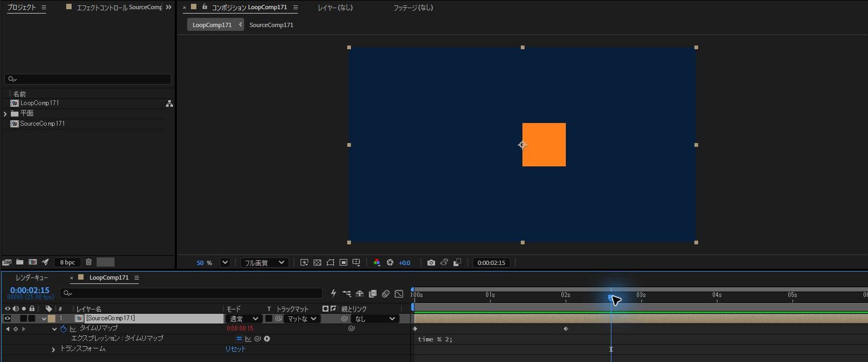This screenshot has height=362, width=868.
Task: Open the 50% magnification dropdown
Action: (225, 263)
